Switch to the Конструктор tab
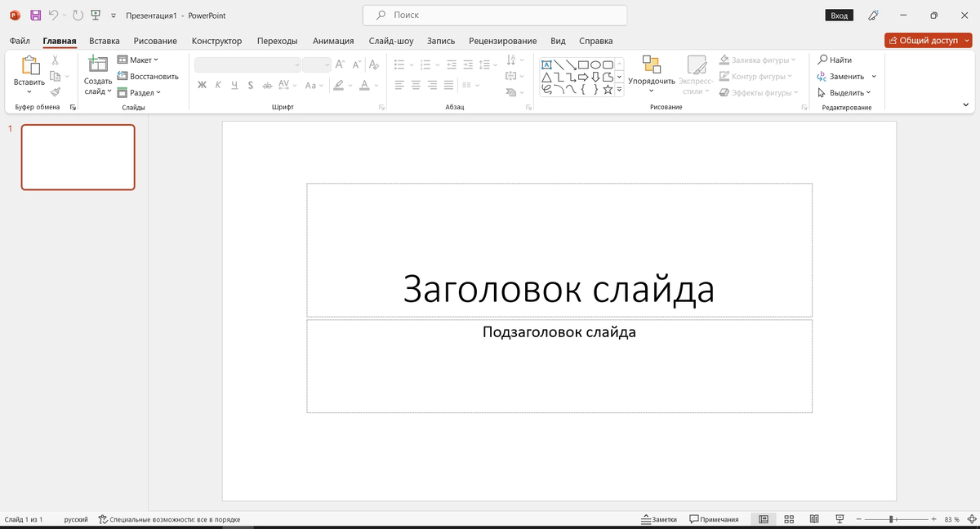Screen dimensions: 980x529 click(x=216, y=41)
